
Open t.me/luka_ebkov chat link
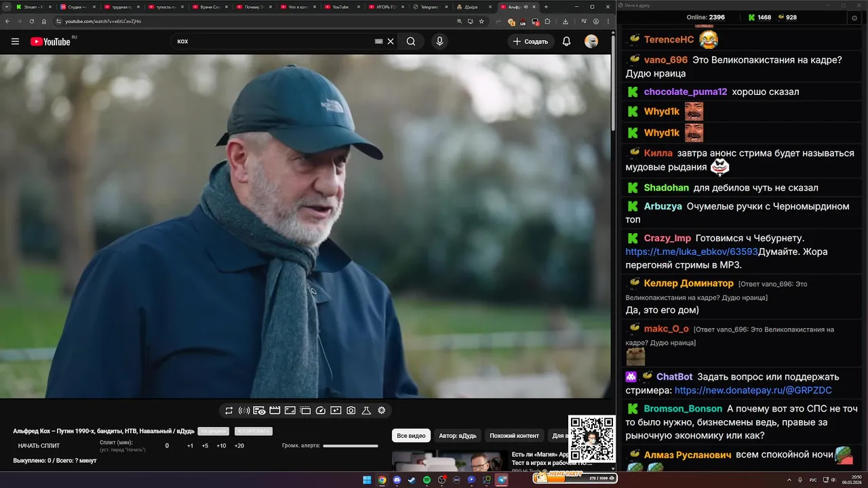(692, 251)
